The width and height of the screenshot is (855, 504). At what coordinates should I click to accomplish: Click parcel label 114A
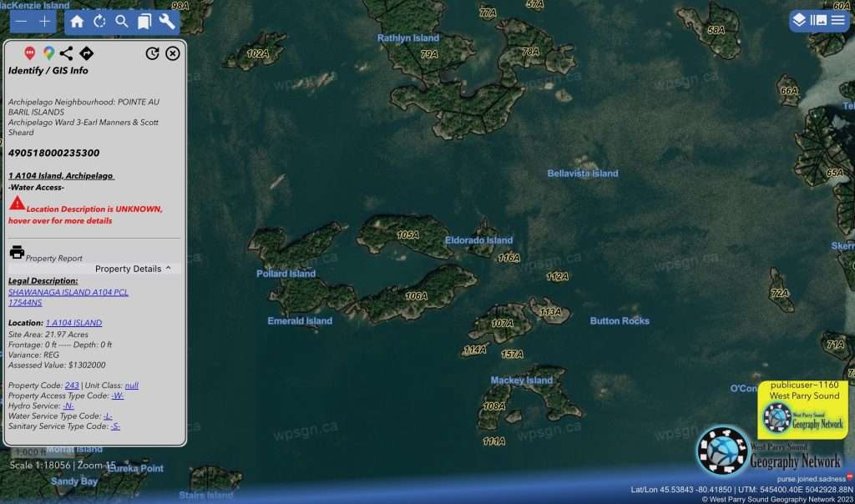474,350
